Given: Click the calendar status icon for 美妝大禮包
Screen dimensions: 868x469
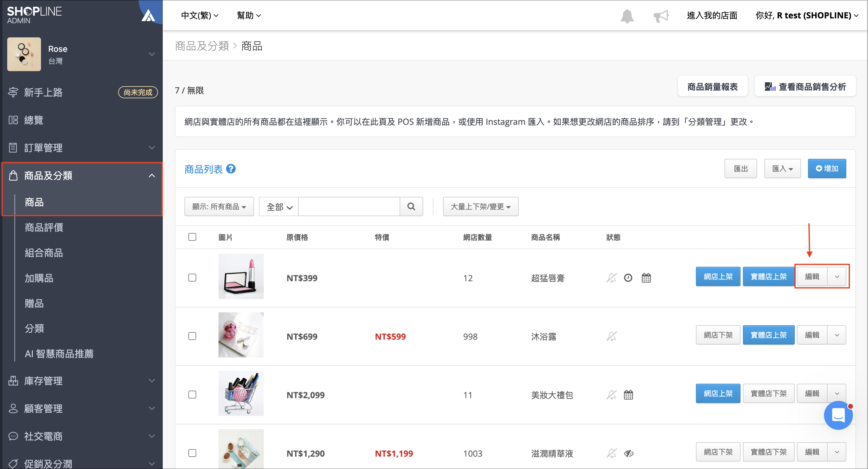Looking at the screenshot, I should pos(628,395).
